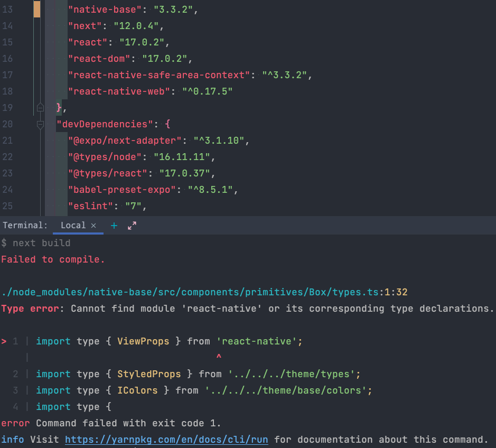This screenshot has width=496, height=448.
Task: Open a new terminal session with plus icon
Action: click(x=114, y=226)
